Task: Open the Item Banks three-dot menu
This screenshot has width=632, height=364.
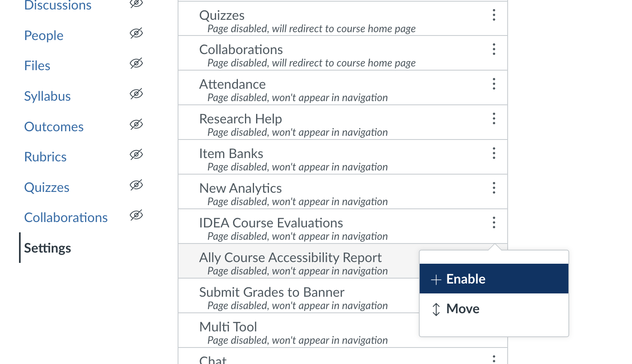Action: [494, 153]
